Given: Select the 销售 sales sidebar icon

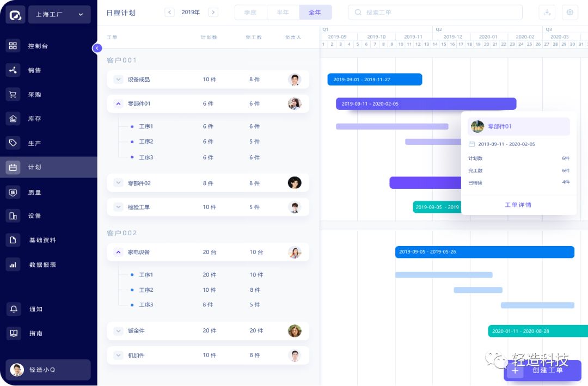Looking at the screenshot, I should pyautogui.click(x=13, y=70).
